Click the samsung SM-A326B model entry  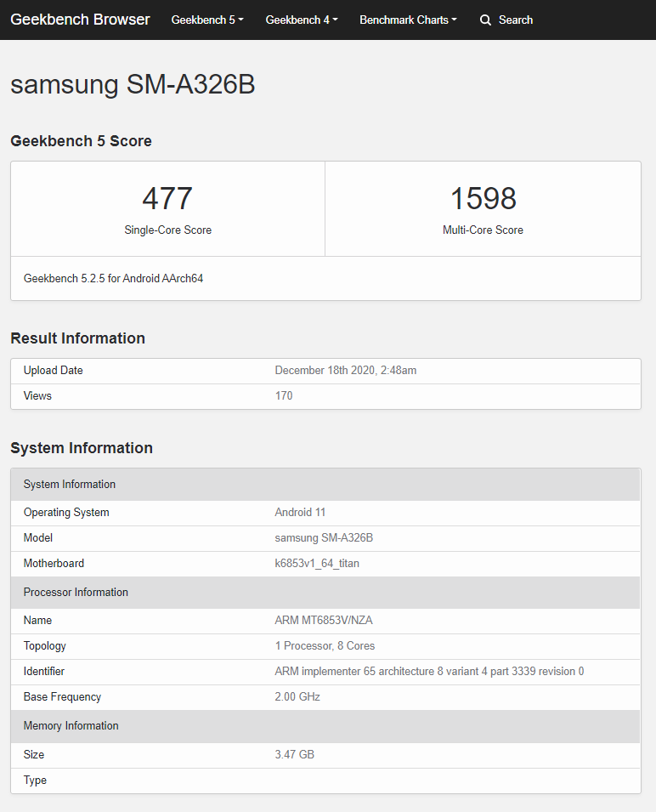coord(324,537)
